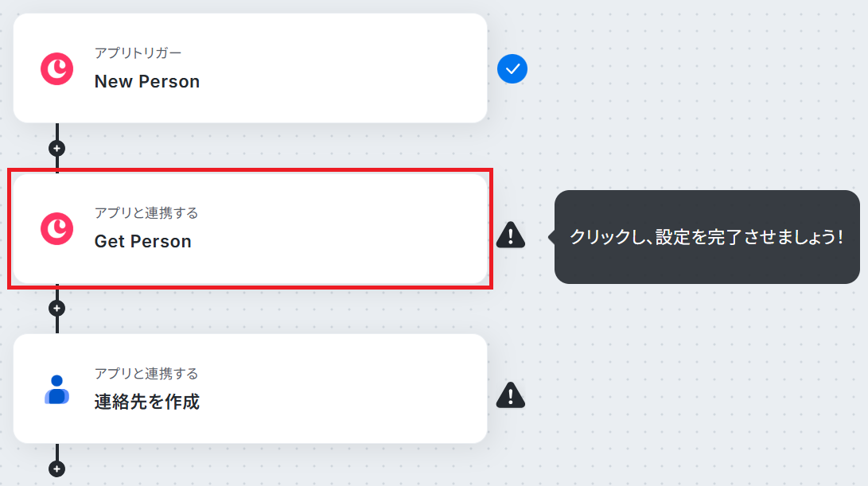Click the 'New Person' title text
This screenshot has width=868, height=486.
tap(147, 81)
